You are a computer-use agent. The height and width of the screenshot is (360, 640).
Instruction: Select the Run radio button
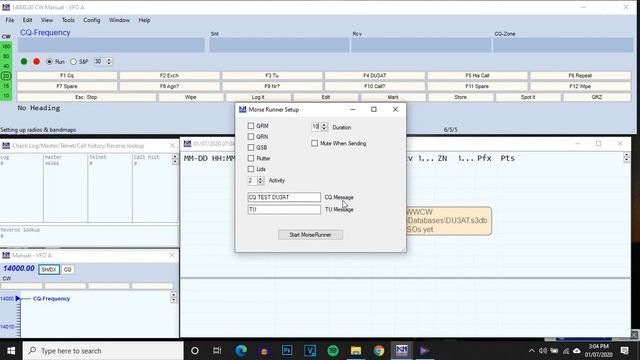point(49,62)
